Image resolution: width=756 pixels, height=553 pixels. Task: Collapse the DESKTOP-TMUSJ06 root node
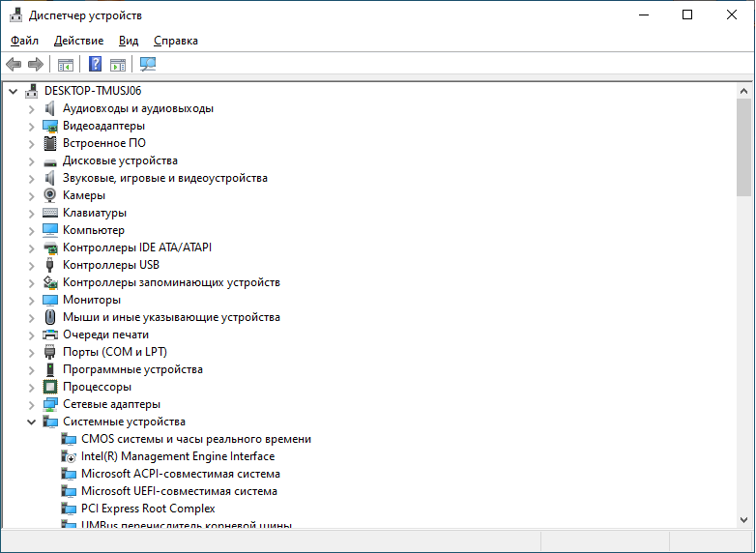pyautogui.click(x=13, y=91)
